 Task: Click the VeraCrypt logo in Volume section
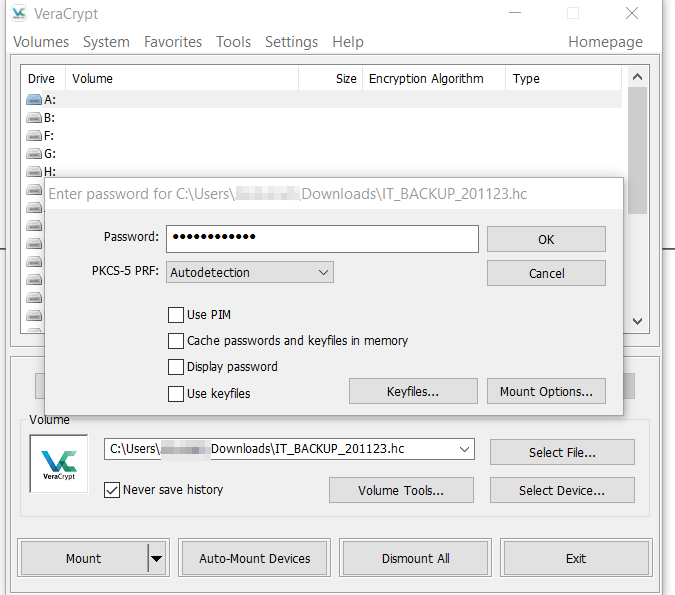(59, 463)
